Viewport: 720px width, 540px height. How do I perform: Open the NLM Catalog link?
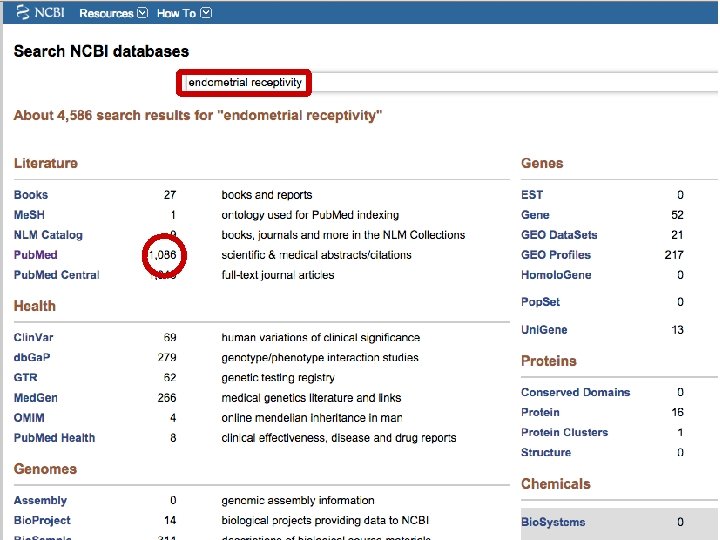[48, 235]
